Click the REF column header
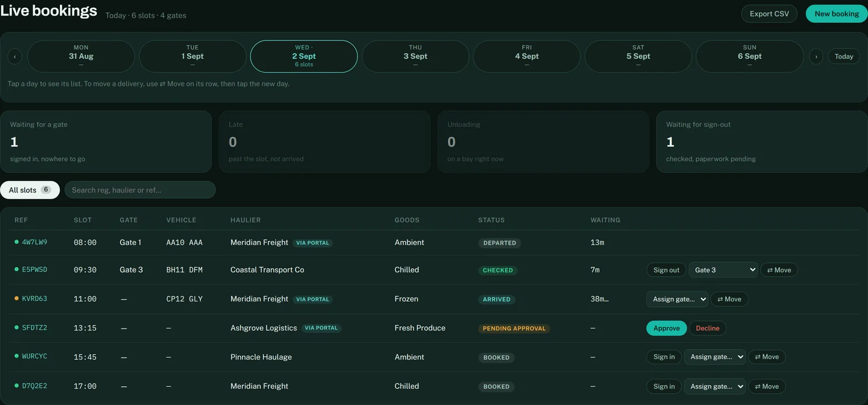This screenshot has width=868, height=405. coord(21,220)
